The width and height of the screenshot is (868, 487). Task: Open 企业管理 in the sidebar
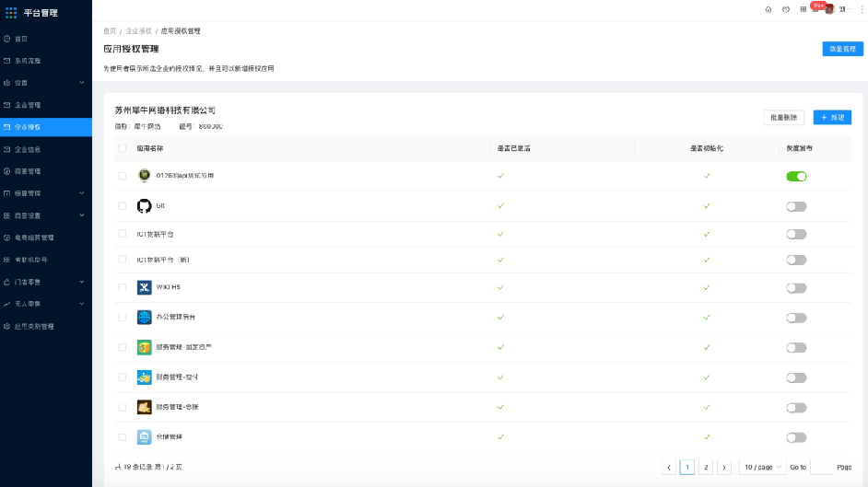pos(46,105)
